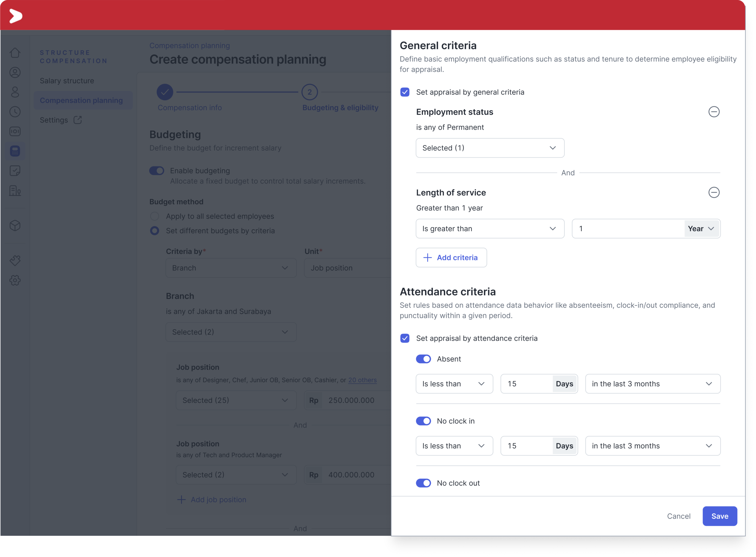This screenshot has height=557, width=756.
Task: Uncheck Set appraisal by attendance criteria
Action: click(405, 338)
